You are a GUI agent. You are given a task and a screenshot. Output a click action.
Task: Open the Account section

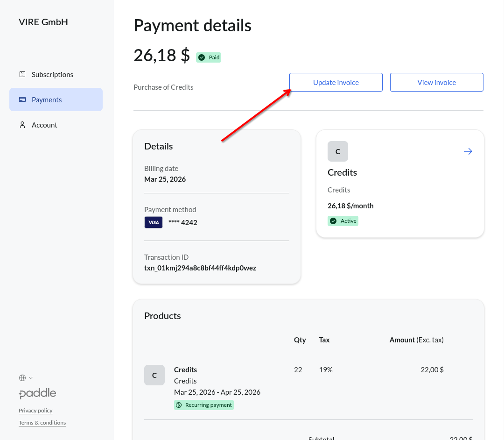pyautogui.click(x=44, y=125)
